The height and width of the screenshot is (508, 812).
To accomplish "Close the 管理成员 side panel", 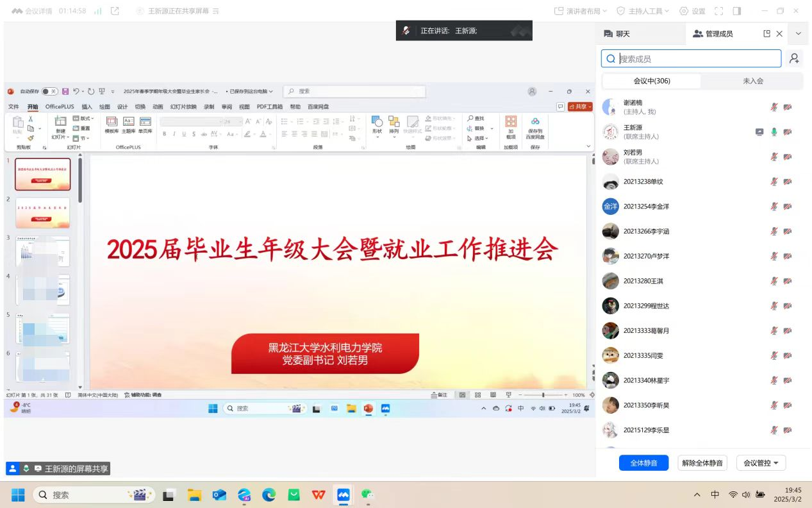I will (779, 33).
